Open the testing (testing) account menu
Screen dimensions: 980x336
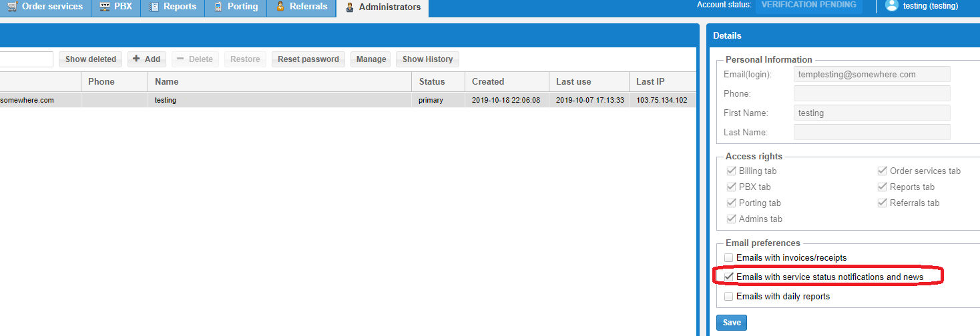coord(930,6)
